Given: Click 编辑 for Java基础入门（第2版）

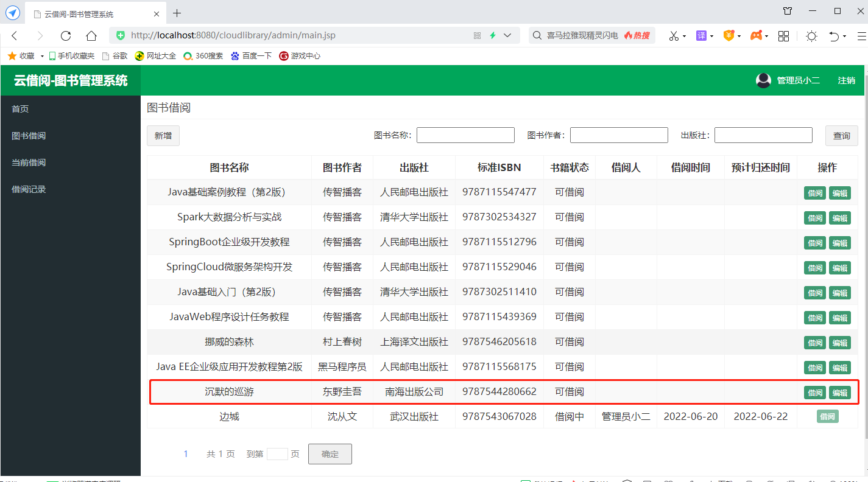Looking at the screenshot, I should tap(840, 293).
